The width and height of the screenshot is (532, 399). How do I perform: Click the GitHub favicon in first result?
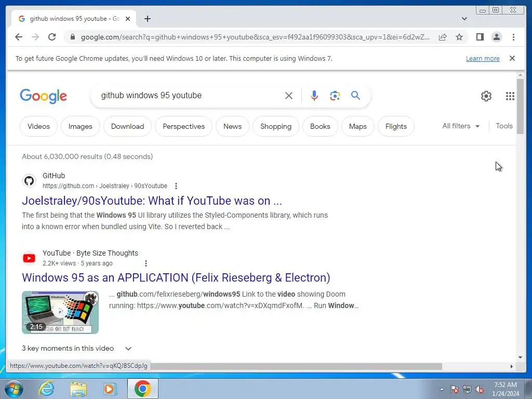click(x=29, y=181)
